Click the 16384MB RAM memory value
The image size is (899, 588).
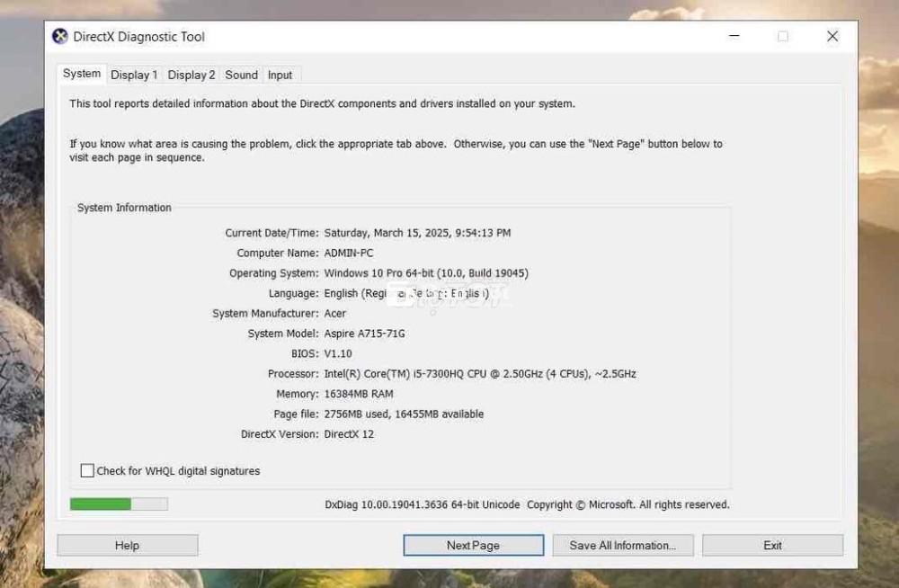tap(359, 394)
